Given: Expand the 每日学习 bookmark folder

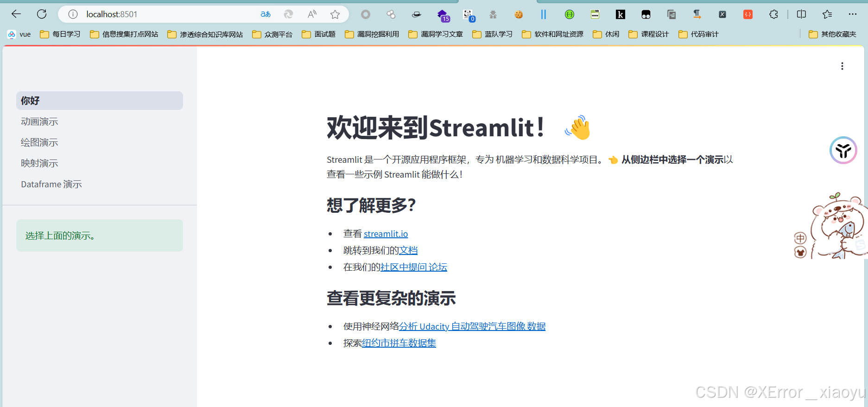Looking at the screenshot, I should pos(60,34).
